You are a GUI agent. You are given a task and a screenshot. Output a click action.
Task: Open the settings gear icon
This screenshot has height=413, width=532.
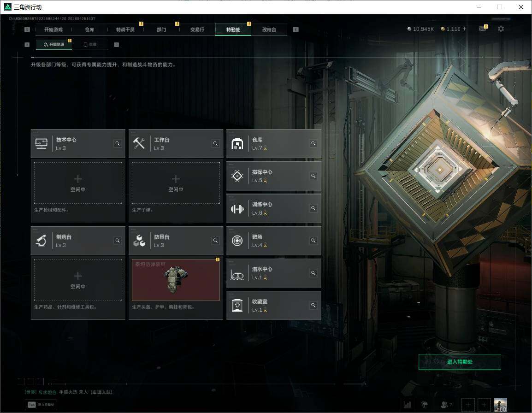pyautogui.click(x=501, y=29)
